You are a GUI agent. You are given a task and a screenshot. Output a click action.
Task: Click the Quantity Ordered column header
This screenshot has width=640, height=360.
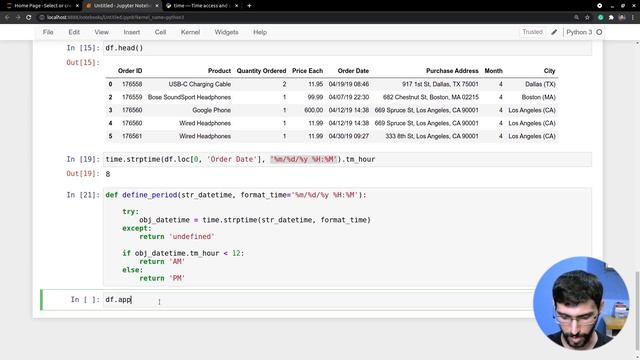click(261, 71)
